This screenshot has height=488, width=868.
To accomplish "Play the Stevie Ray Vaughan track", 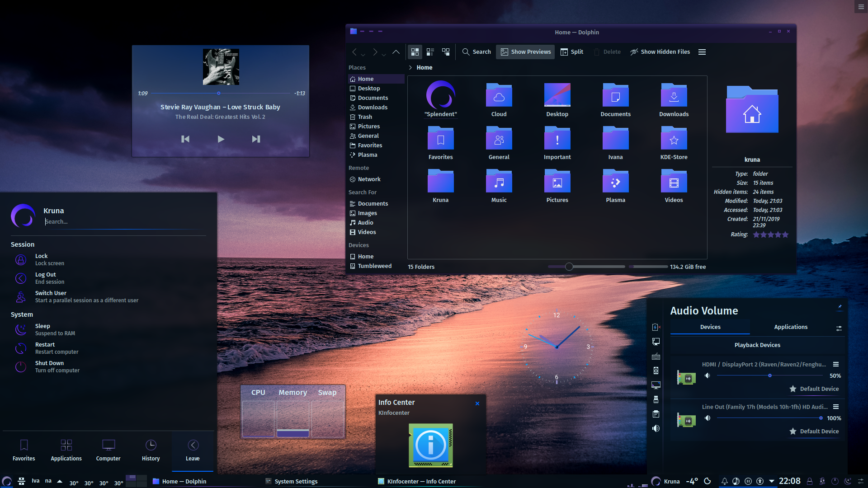I will pos(221,139).
